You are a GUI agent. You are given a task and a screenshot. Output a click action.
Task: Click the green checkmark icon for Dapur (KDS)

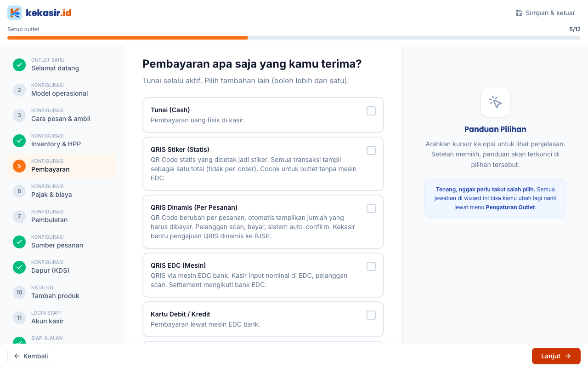click(19, 267)
